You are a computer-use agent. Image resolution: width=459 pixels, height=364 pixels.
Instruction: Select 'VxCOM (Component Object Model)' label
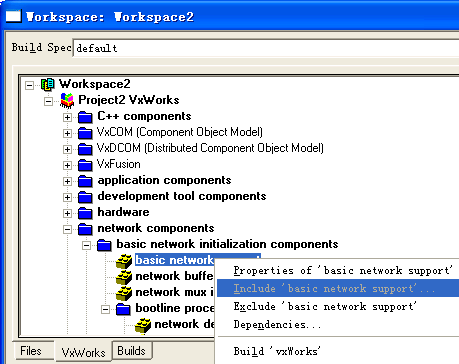[x=180, y=132]
